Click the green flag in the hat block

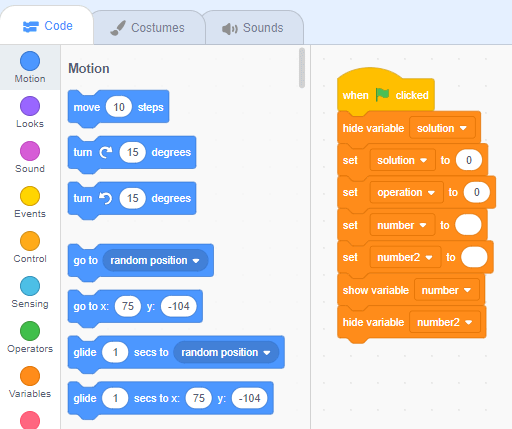coord(382,94)
